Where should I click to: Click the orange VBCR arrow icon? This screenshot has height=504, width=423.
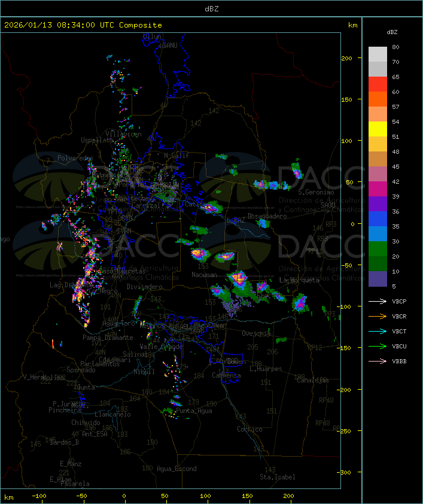(378, 316)
